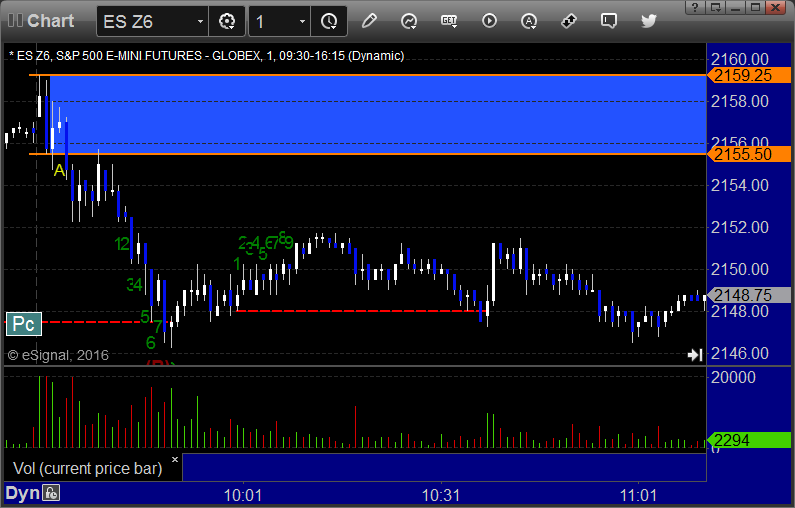The width and height of the screenshot is (795, 508).
Task: Open the alerts circled-A icon
Action: pos(529,21)
